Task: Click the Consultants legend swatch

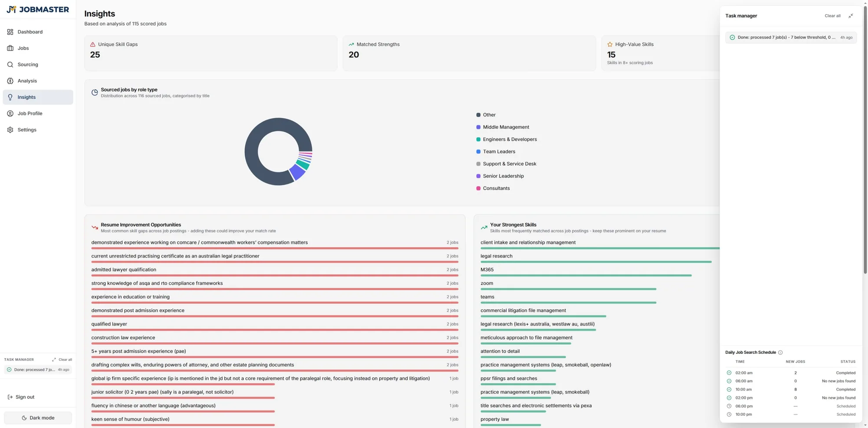Action: (478, 188)
